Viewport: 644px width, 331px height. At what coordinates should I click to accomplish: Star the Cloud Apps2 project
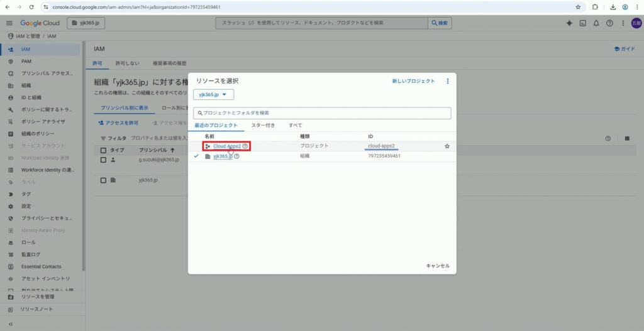tap(447, 146)
